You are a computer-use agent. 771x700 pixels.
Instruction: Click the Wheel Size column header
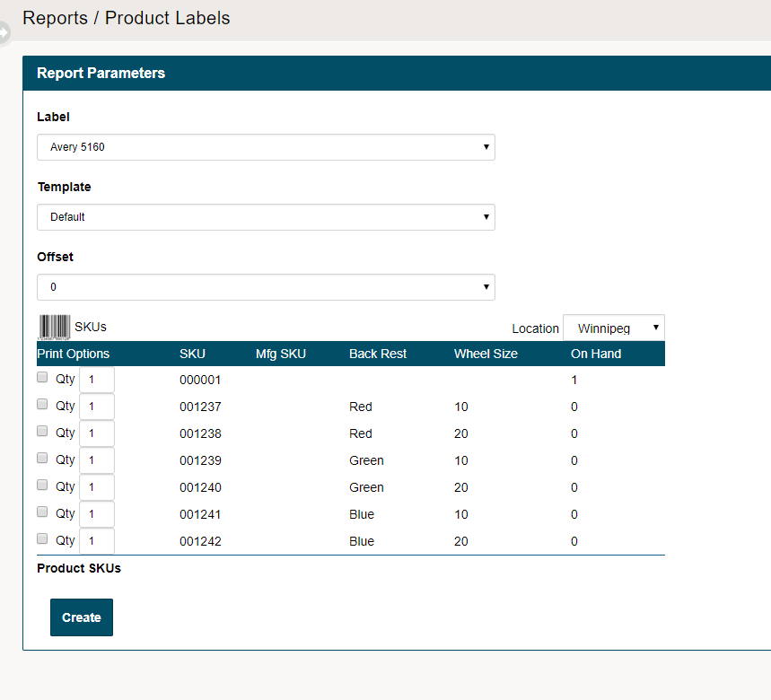[485, 353]
